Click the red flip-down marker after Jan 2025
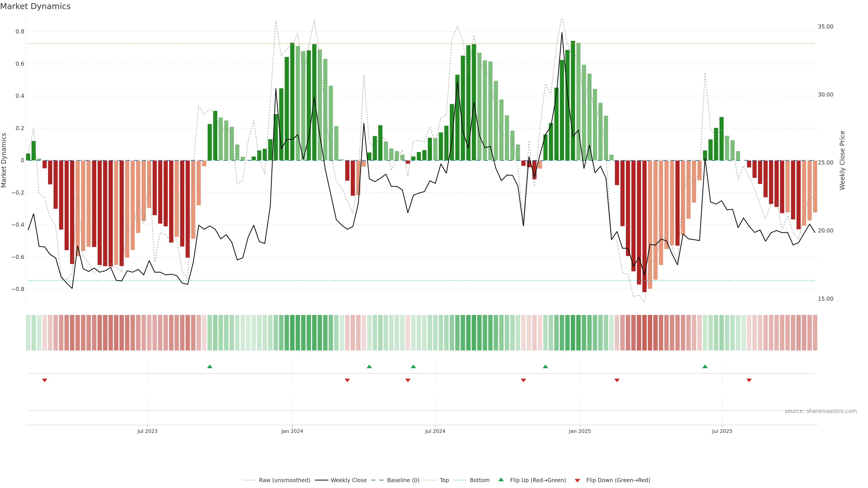868x488 pixels. point(617,380)
